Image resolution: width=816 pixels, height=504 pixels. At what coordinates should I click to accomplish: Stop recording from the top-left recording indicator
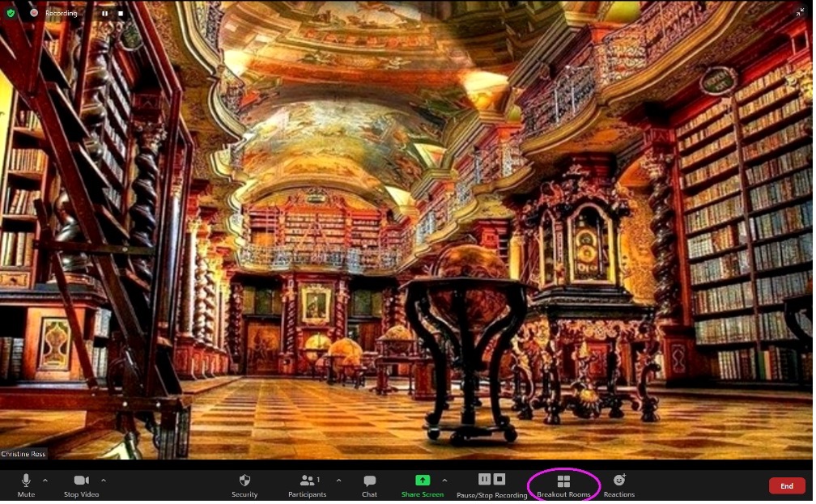tap(121, 14)
